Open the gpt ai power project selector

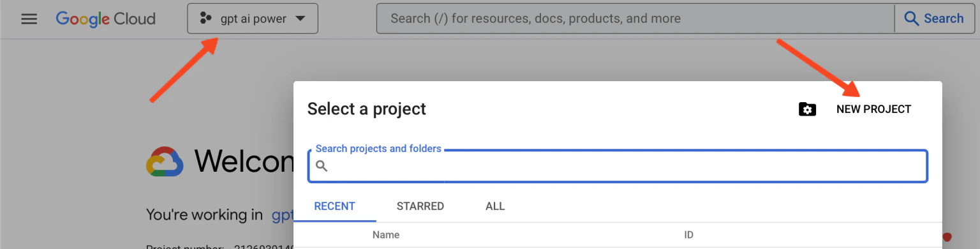click(x=253, y=19)
